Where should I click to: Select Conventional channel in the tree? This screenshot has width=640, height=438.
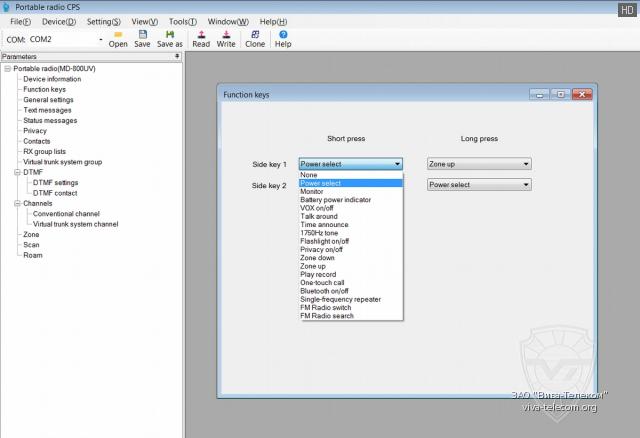pos(66,214)
